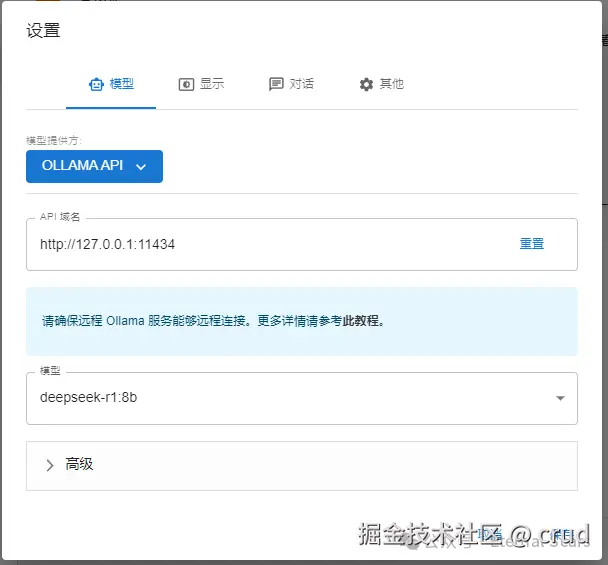This screenshot has width=608, height=565.
Task: Click the 取消 cancel button
Action: 489,535
